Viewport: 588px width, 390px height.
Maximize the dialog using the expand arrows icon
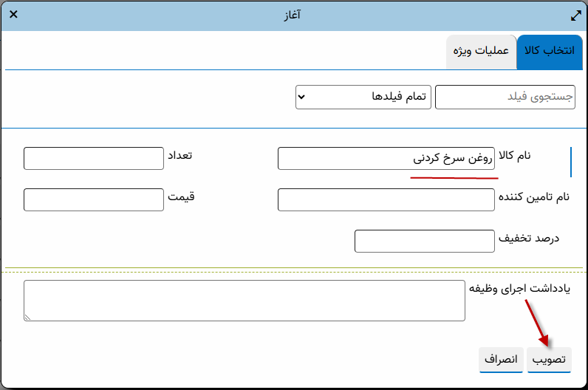click(x=575, y=15)
